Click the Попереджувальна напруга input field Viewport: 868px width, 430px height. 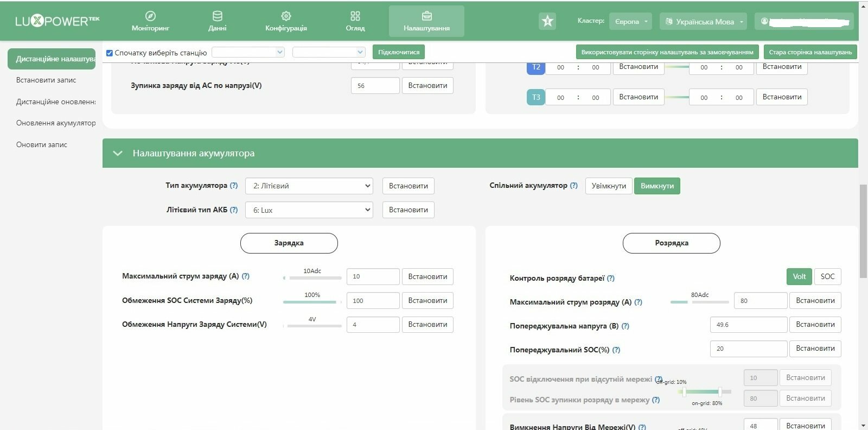point(749,325)
